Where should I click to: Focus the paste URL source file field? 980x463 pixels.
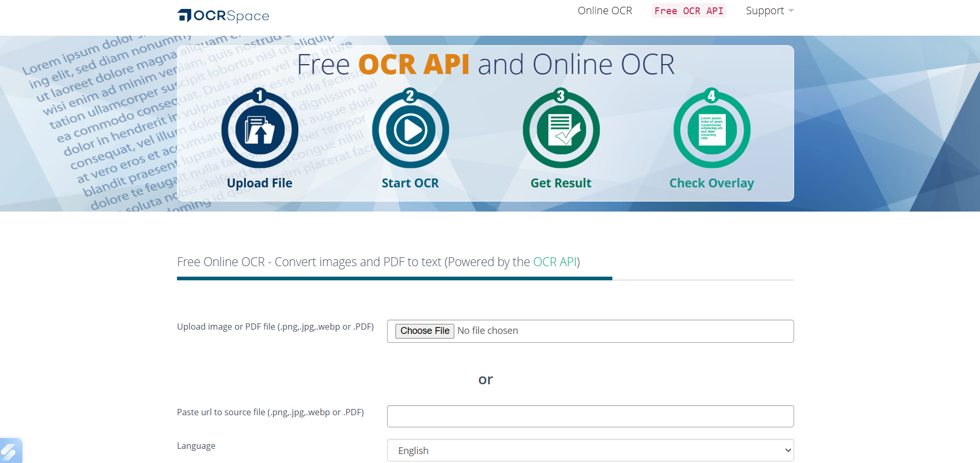[x=590, y=416]
